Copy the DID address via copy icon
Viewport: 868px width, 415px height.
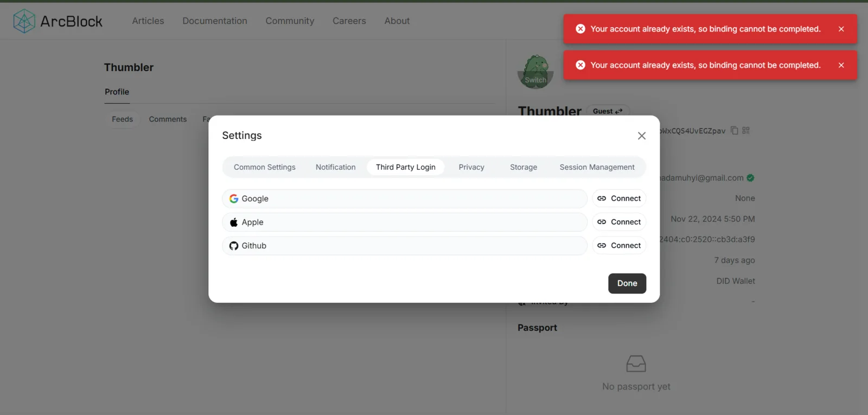point(735,130)
